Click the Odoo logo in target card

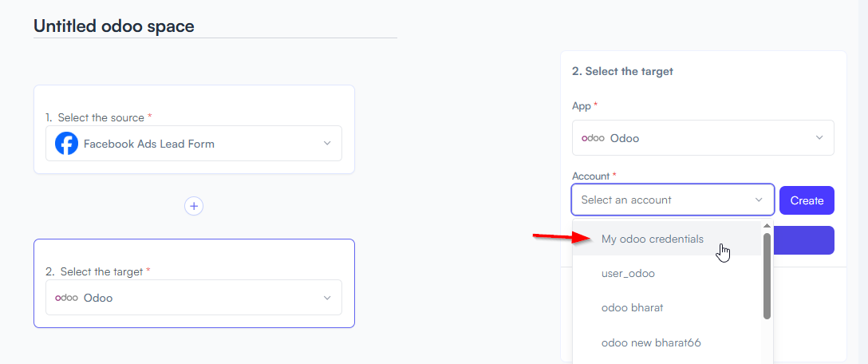(x=66, y=298)
